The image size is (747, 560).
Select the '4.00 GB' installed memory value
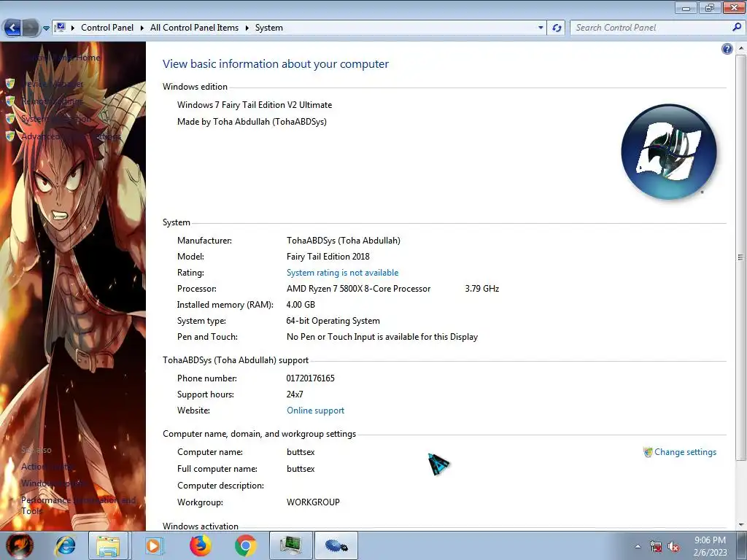tap(301, 304)
